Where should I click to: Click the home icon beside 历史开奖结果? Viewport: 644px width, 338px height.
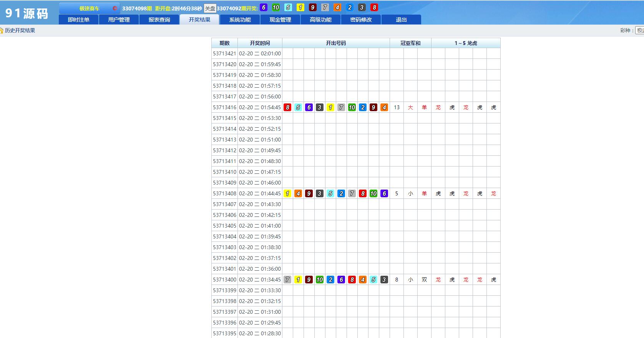tap(2, 30)
